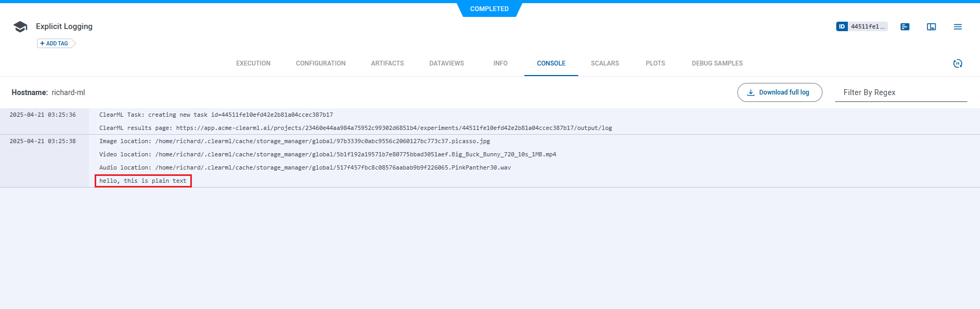The height and width of the screenshot is (309, 980).
Task: Select the Console tab
Action: click(x=551, y=63)
